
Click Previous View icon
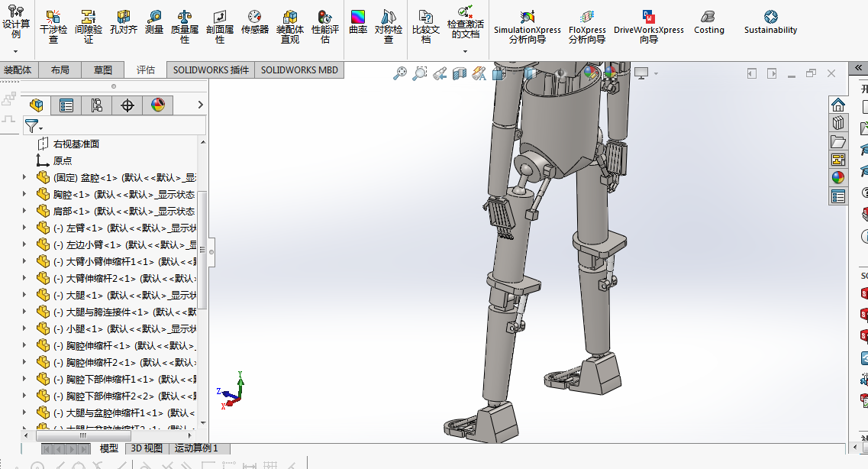point(440,73)
